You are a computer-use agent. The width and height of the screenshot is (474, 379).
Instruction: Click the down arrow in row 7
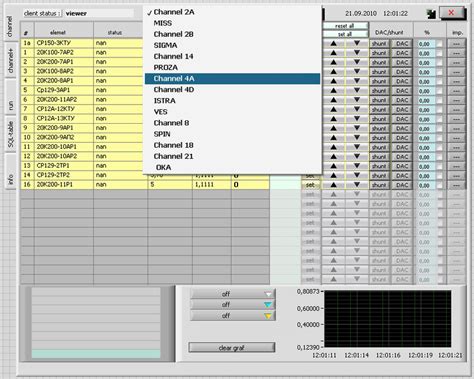click(357, 109)
